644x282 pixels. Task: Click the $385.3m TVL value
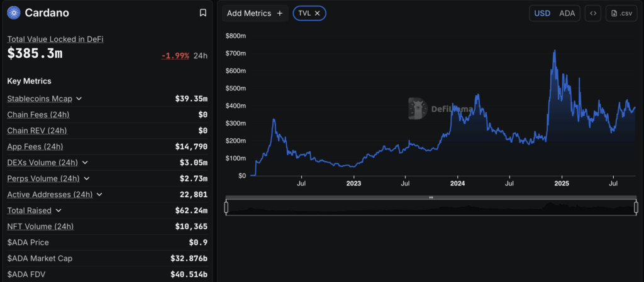35,53
